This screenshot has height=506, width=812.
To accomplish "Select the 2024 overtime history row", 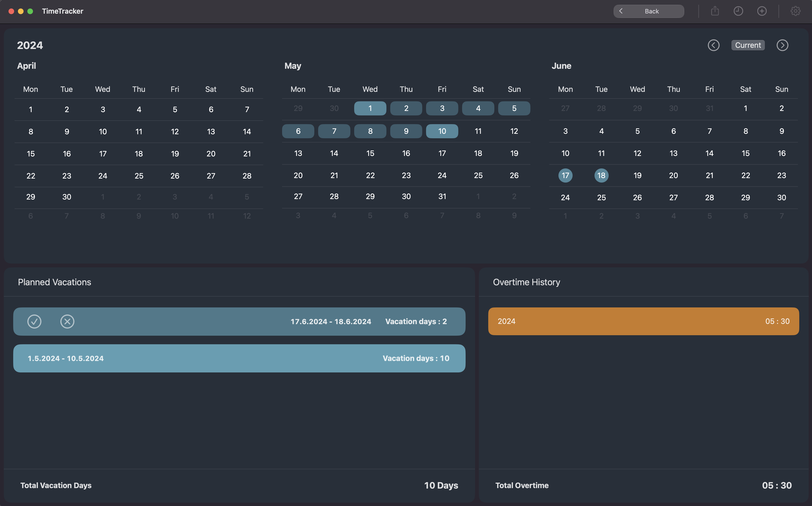I will coord(644,321).
